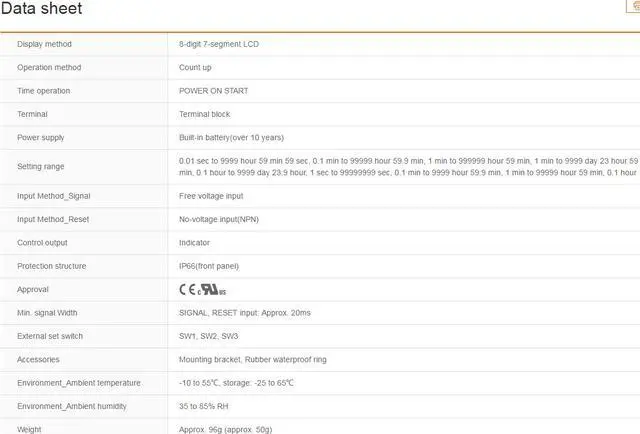Click the IP66(front panel) protection value
Screen dimensions: 640x434
pos(209,266)
